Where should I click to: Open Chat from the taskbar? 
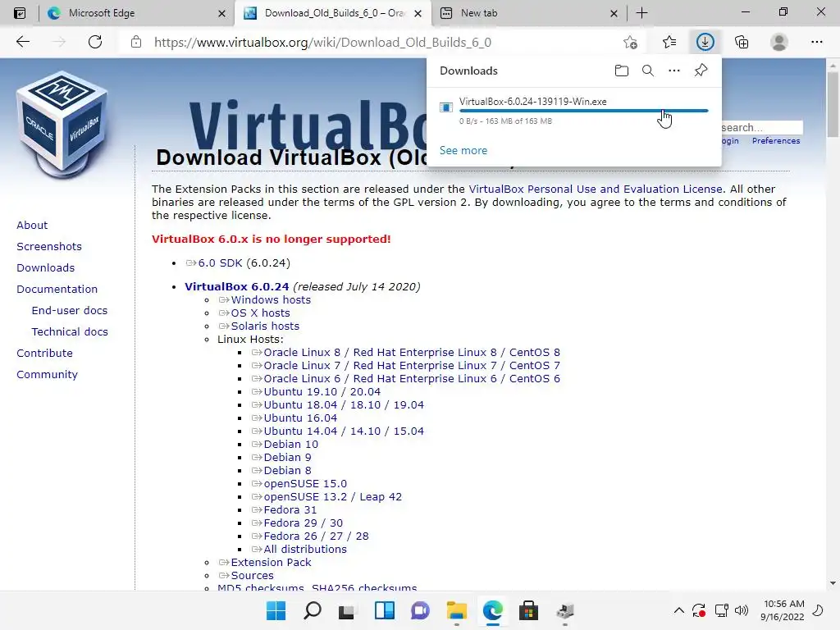421,610
